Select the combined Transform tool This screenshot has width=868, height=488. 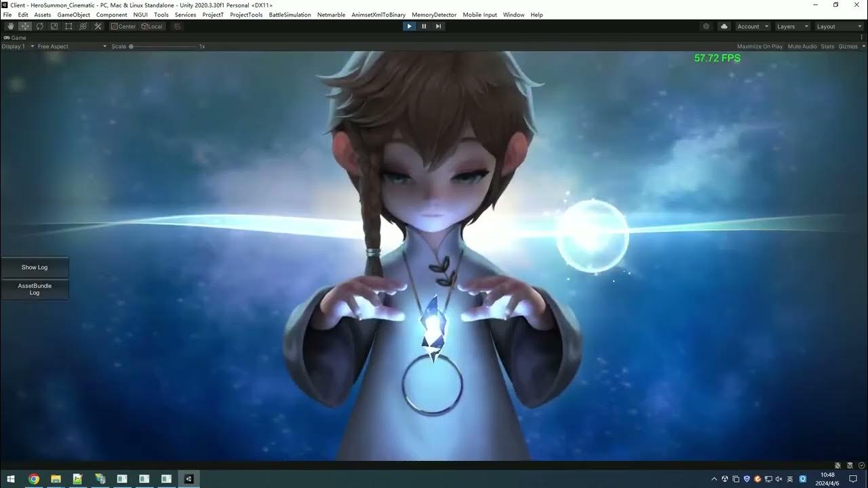coord(83,26)
